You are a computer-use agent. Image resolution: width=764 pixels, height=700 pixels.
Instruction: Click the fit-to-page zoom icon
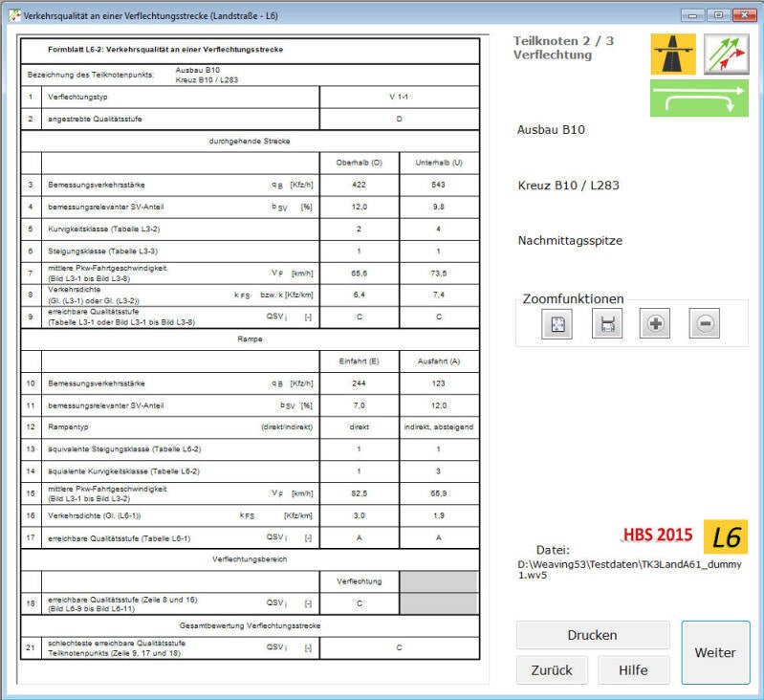557,324
